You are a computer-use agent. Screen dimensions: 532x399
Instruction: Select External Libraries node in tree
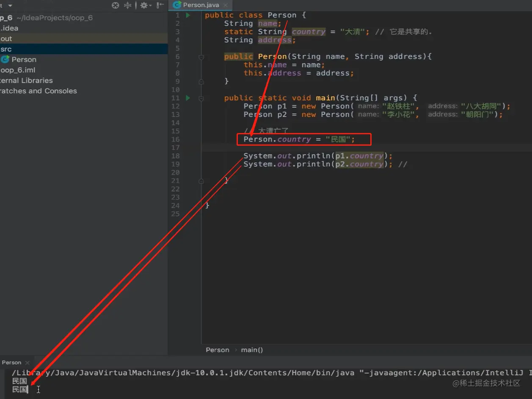click(x=84, y=80)
